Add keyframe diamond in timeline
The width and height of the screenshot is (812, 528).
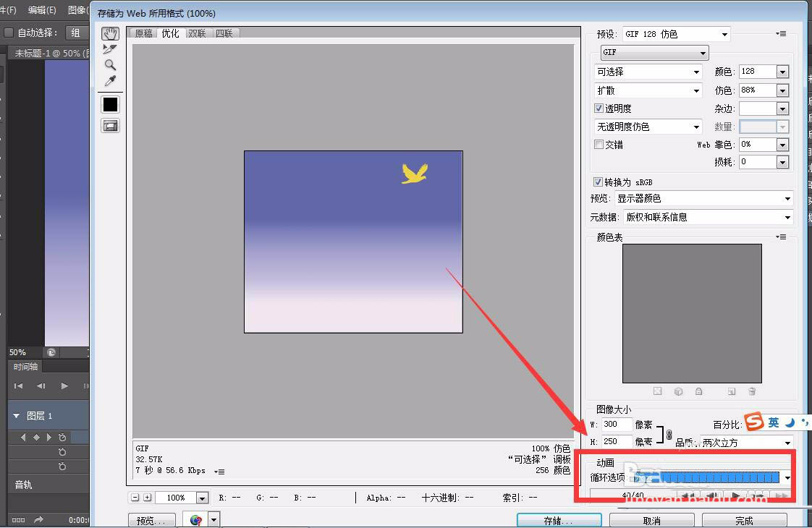36,438
